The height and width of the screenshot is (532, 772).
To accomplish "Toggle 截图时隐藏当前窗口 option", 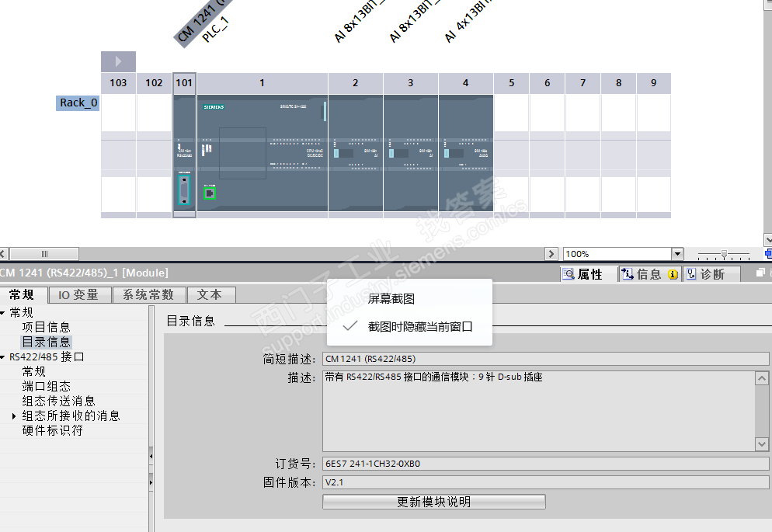I will [x=420, y=327].
